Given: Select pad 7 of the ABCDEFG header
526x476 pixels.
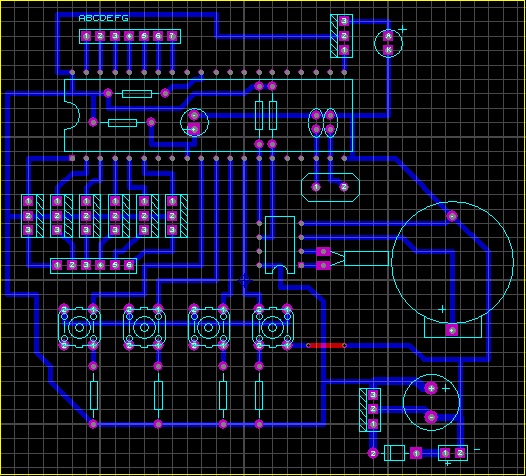Looking at the screenshot, I should click(x=172, y=36).
